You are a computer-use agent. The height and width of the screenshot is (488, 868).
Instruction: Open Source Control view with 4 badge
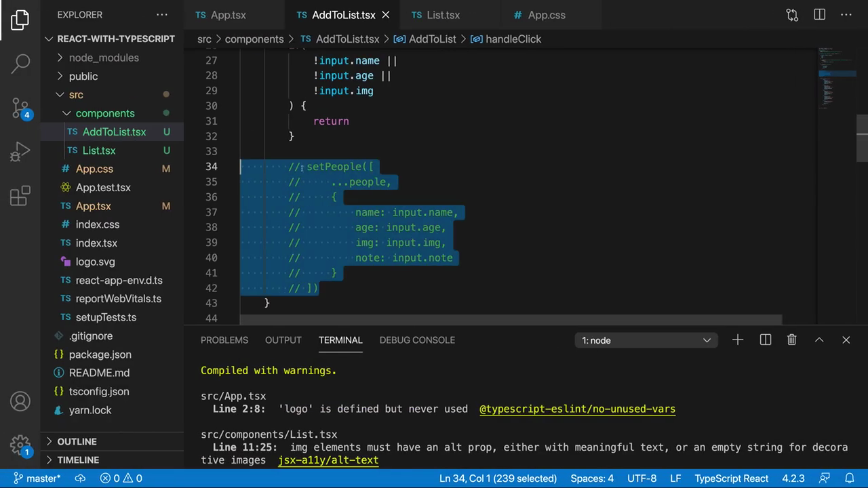pos(20,107)
